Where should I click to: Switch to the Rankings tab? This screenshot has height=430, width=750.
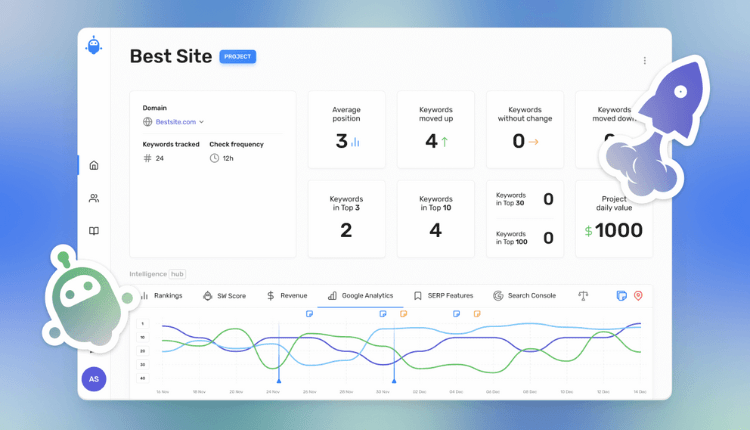coord(162,296)
